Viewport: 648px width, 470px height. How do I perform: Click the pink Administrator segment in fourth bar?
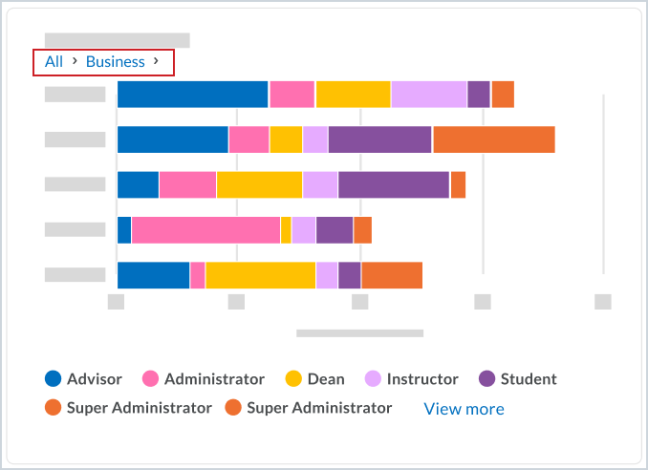[205, 230]
